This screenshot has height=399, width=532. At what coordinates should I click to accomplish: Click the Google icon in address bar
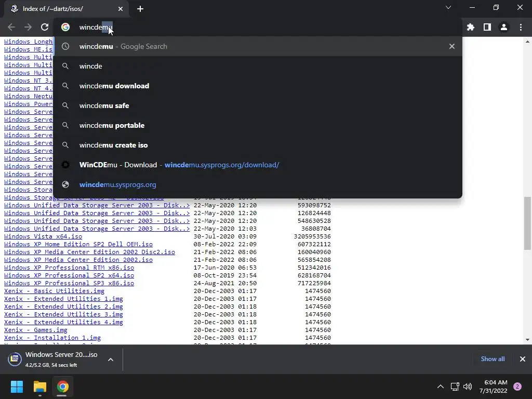pyautogui.click(x=65, y=27)
